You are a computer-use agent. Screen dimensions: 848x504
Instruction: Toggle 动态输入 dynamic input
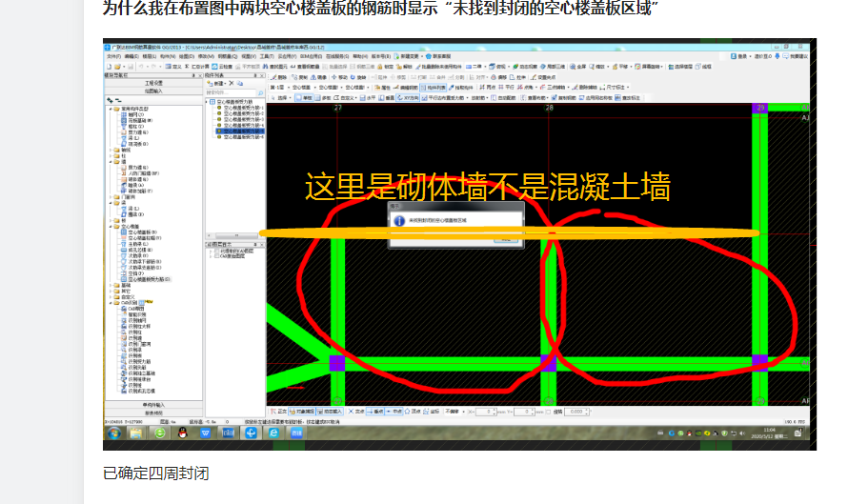coord(330,411)
